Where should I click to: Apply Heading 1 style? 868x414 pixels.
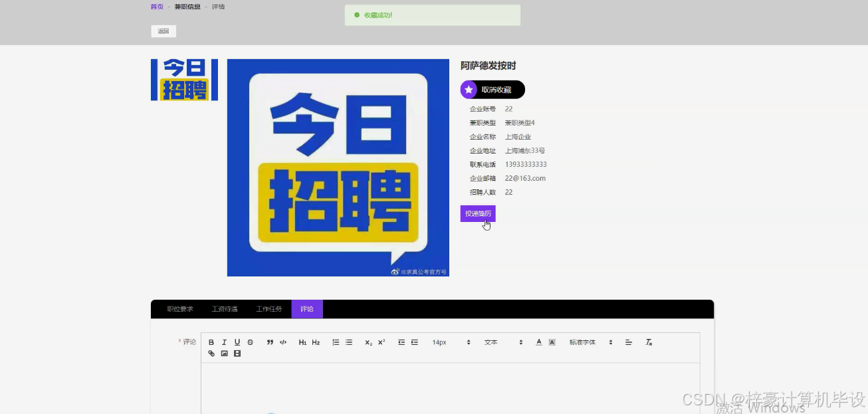302,342
